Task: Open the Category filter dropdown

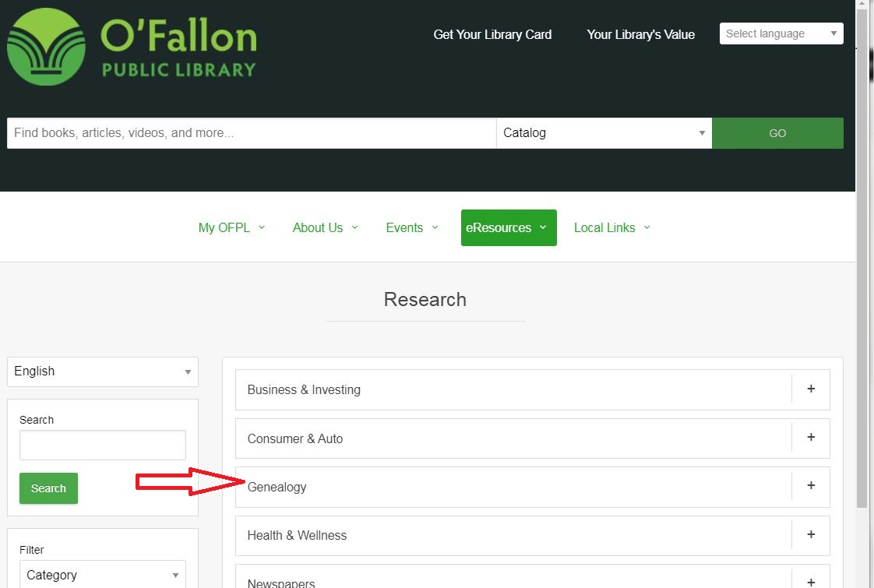Action: click(x=102, y=575)
